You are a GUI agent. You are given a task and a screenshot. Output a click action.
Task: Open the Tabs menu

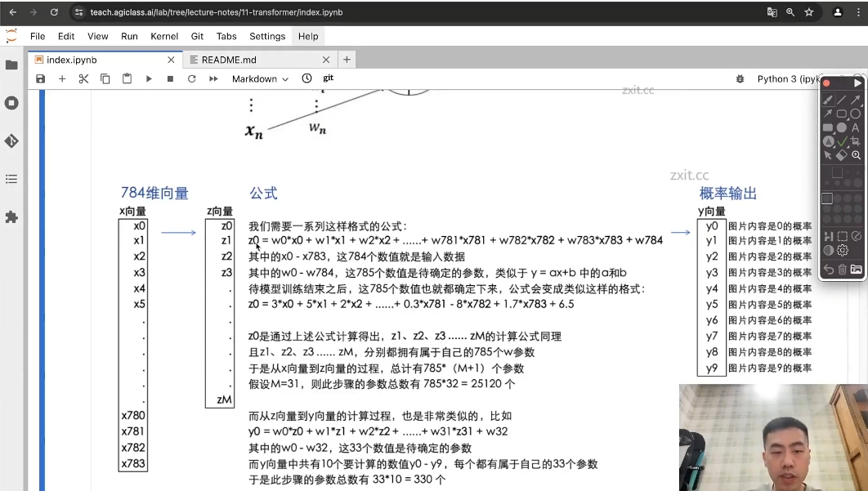(226, 36)
